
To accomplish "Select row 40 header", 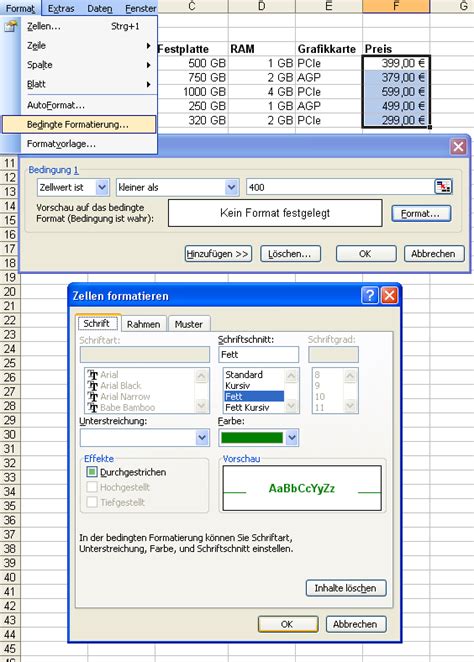I will point(10,577).
